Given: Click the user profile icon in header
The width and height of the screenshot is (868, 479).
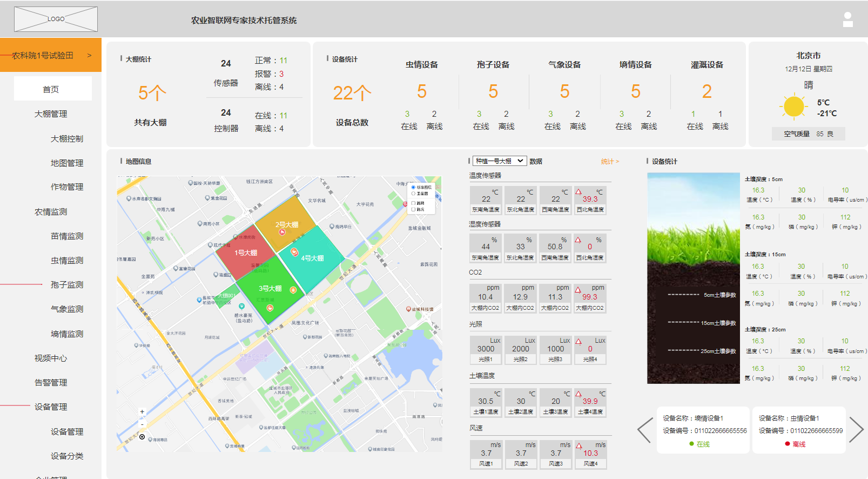Looking at the screenshot, I should point(847,20).
